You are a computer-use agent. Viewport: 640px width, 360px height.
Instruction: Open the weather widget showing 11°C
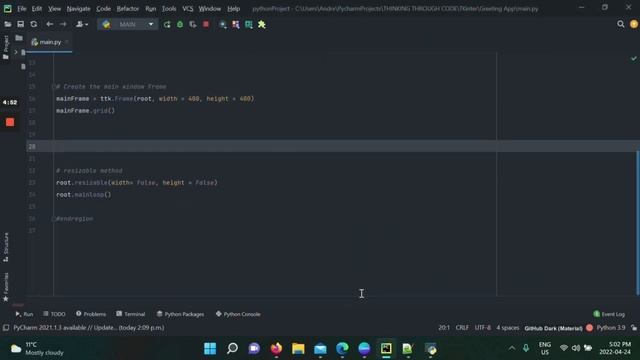click(x=37, y=349)
